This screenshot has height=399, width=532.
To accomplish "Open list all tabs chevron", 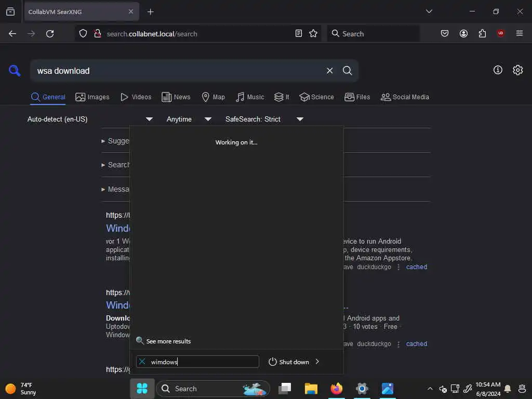I will [429, 11].
